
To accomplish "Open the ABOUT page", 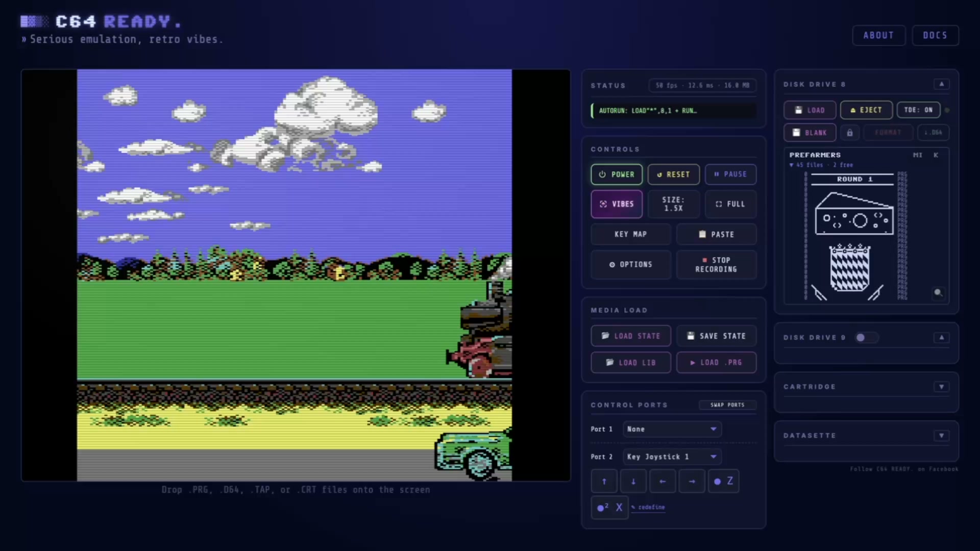I will (x=879, y=35).
